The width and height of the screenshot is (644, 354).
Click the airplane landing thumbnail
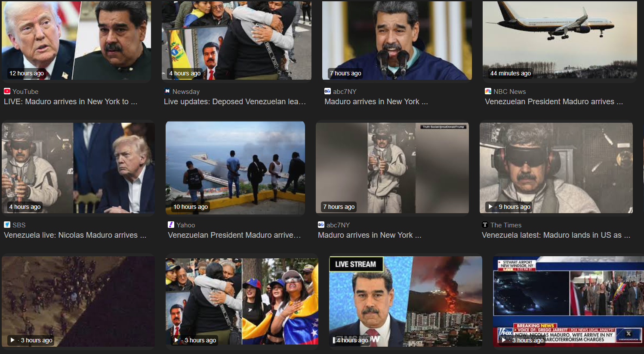(559, 40)
